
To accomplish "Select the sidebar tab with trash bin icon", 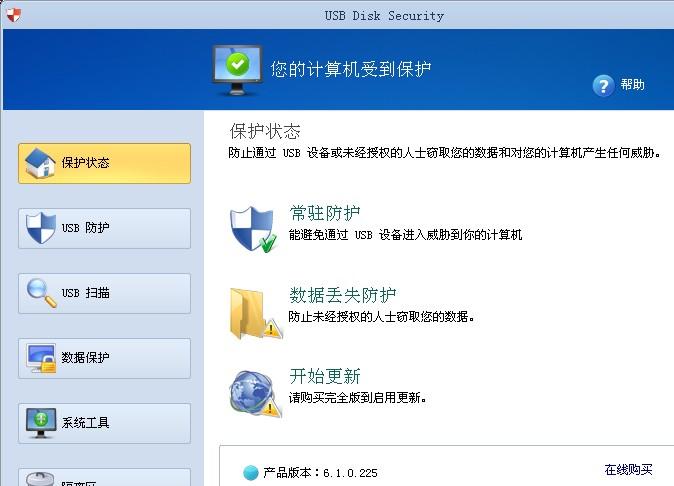I will (104, 477).
